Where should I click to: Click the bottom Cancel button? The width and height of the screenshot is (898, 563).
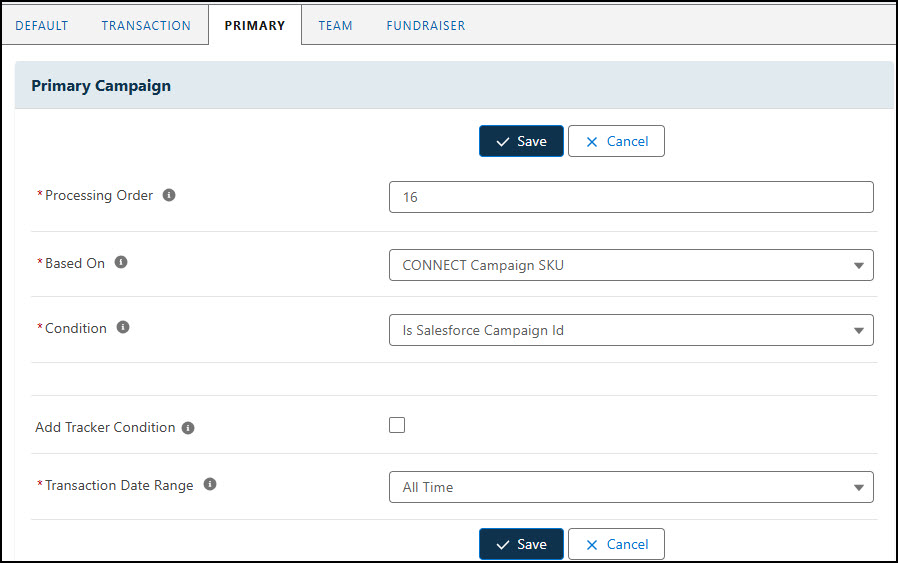616,544
